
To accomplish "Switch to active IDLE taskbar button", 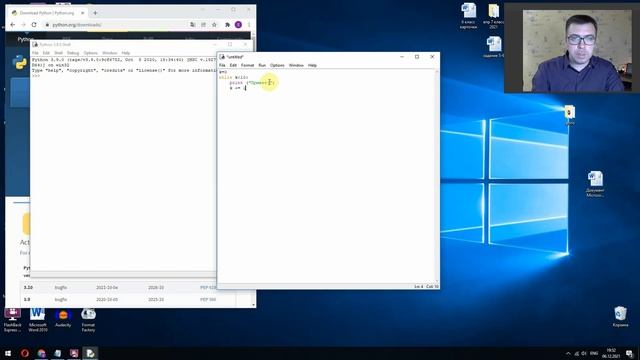I will 90,353.
